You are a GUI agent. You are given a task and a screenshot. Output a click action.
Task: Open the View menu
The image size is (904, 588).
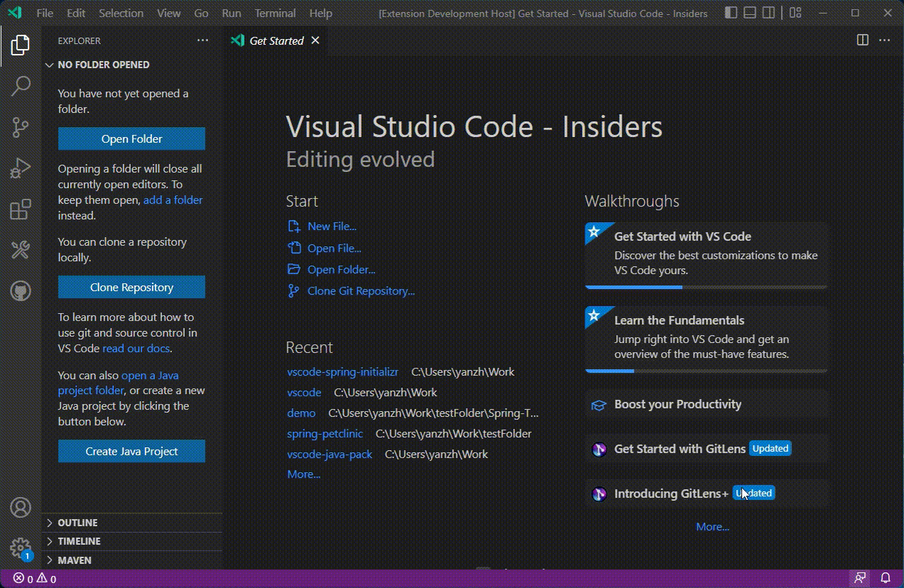[x=169, y=13]
